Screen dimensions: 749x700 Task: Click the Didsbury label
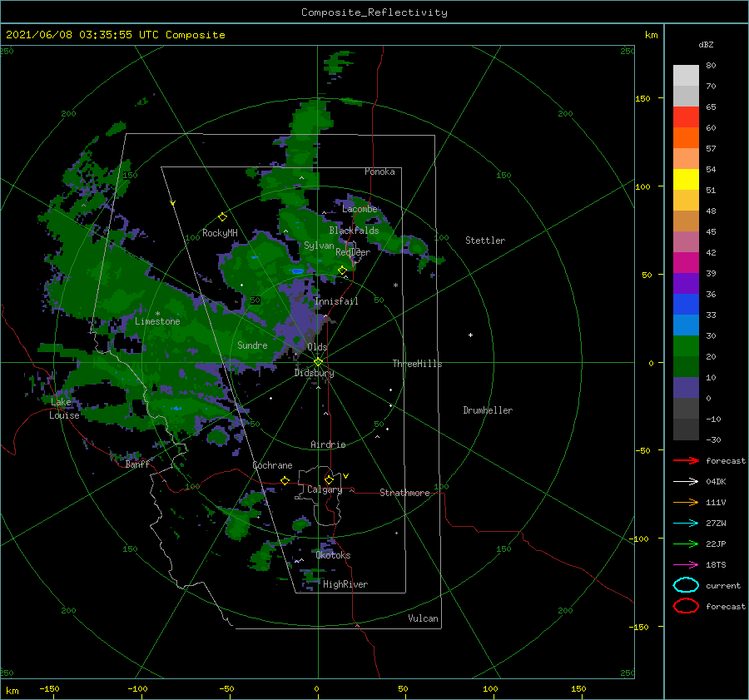(314, 373)
